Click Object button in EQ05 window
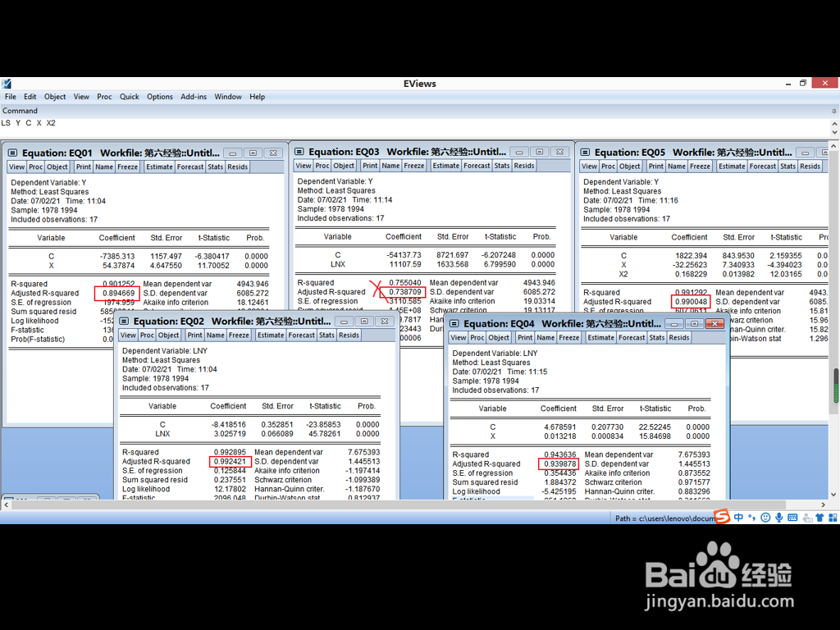Viewport: 840px width, 630px height. pyautogui.click(x=629, y=167)
